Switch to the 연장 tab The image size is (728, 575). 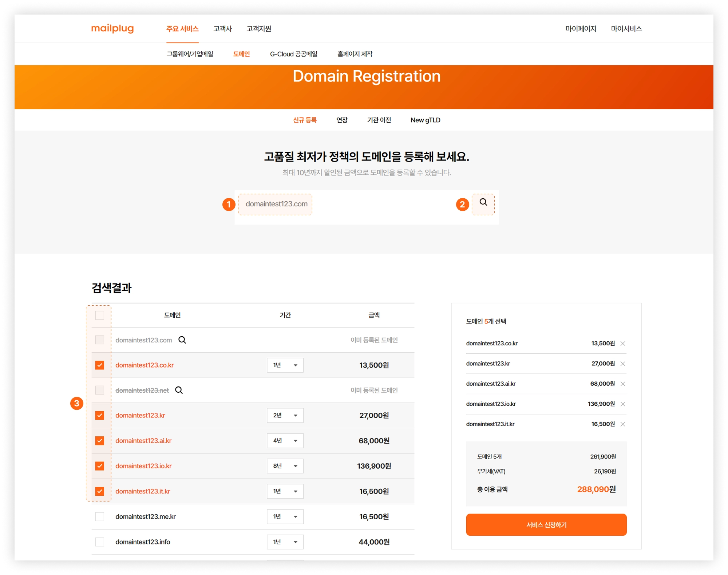click(x=342, y=120)
